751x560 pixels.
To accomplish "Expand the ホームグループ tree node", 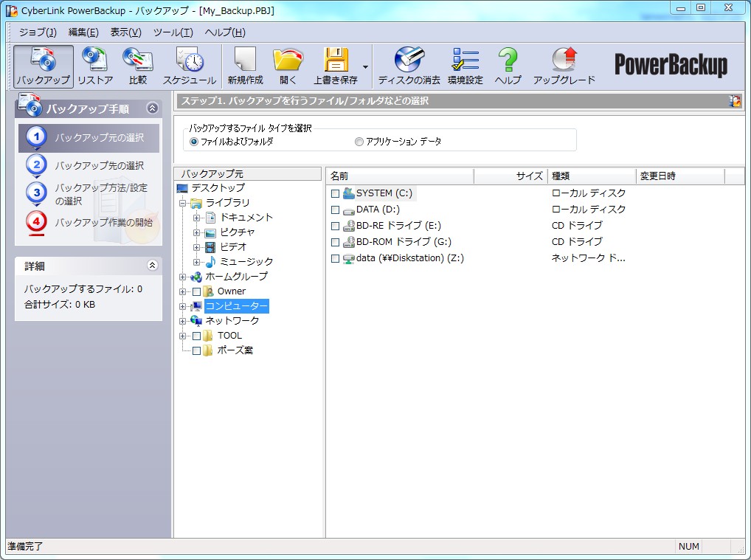I will coord(182,277).
